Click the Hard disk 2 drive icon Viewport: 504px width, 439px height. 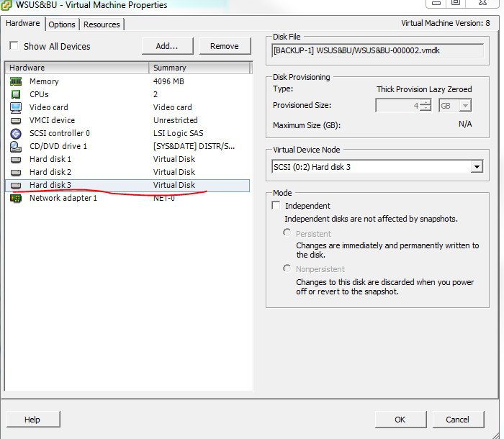click(x=16, y=173)
